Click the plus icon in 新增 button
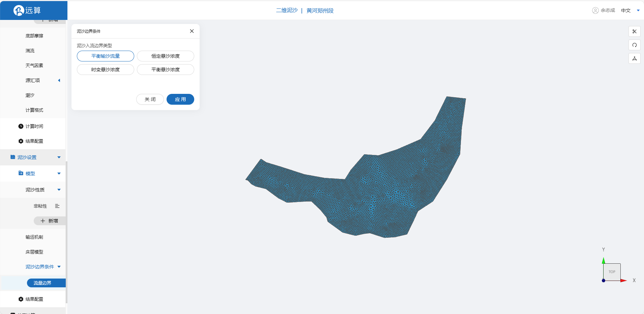The width and height of the screenshot is (644, 314). pyautogui.click(x=43, y=221)
